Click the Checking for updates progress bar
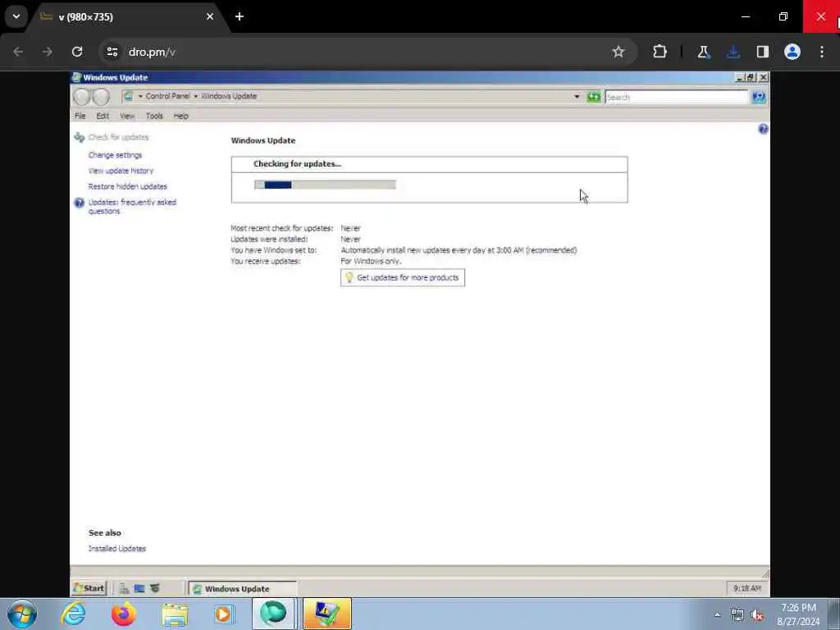Screen dimensions: 840x630 coord(325,185)
